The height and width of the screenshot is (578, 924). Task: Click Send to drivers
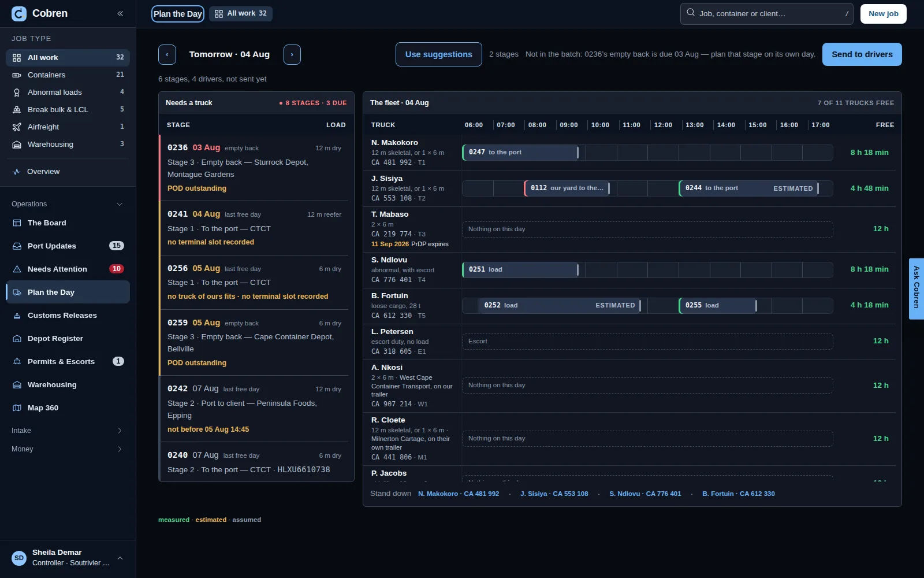pos(862,54)
